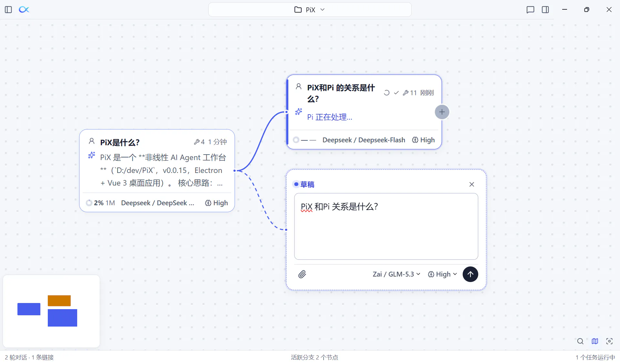620x364 pixels.
Task: Click the tool-count wrench icon showing 4
Action: (x=196, y=142)
